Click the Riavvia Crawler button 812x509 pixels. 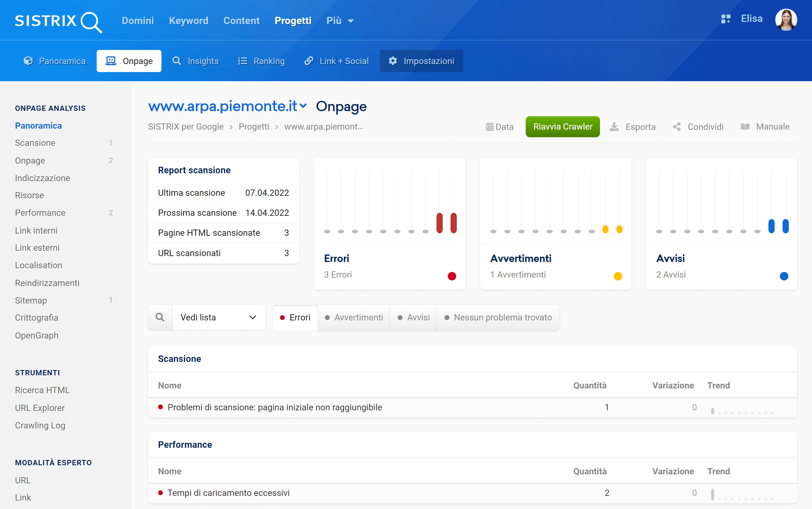point(563,126)
